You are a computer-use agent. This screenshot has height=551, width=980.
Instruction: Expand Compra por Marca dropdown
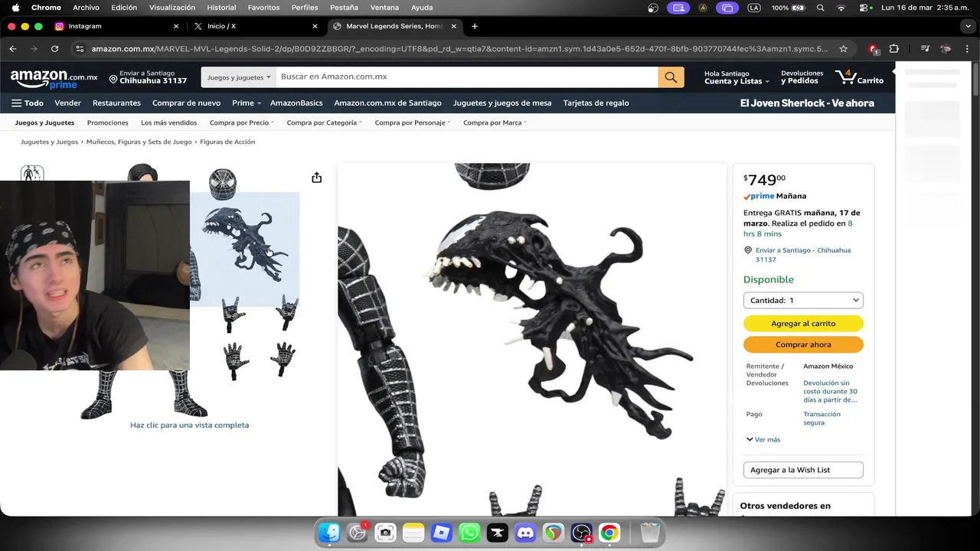[x=495, y=122]
